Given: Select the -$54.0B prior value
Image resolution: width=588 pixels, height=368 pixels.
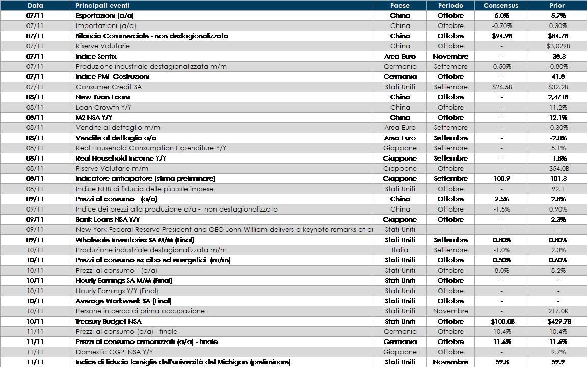Looking at the screenshot, I should [558, 169].
